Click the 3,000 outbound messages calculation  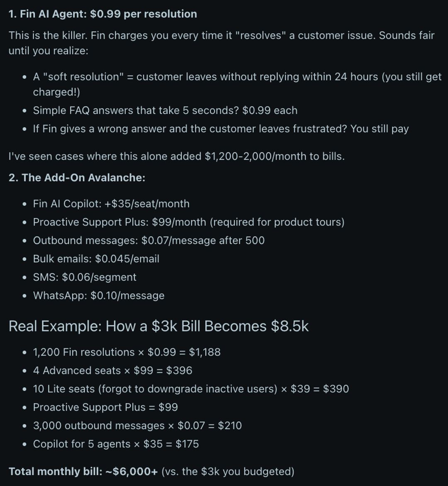(137, 425)
